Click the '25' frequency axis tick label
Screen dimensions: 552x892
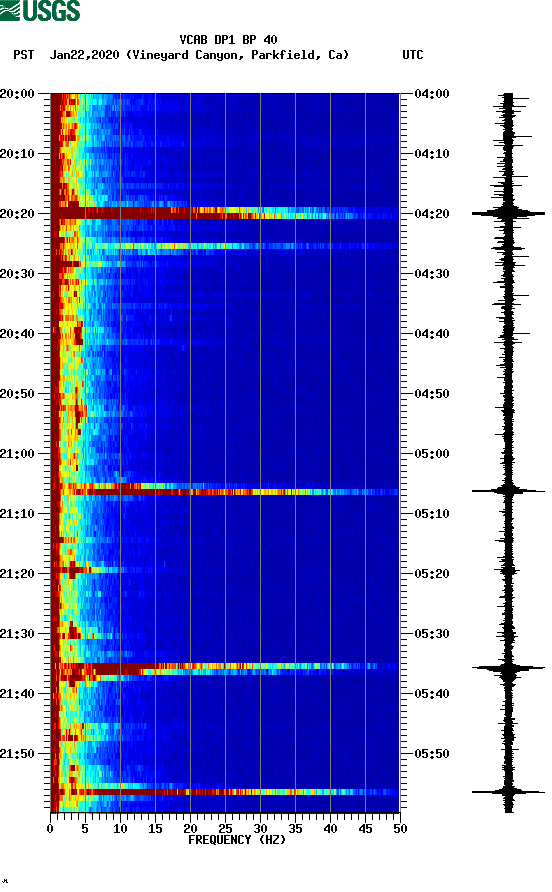(225, 829)
